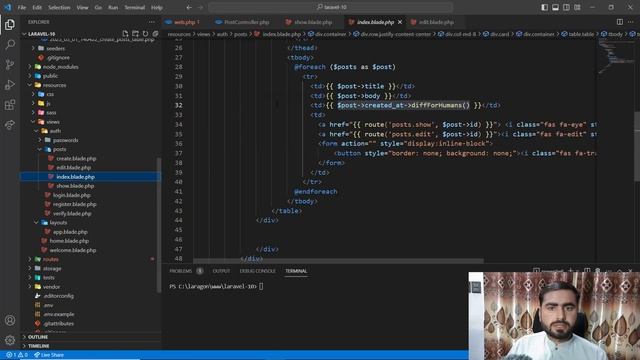The height and width of the screenshot is (360, 640).
Task: Open the Manage gear menu
Action: tap(10, 340)
